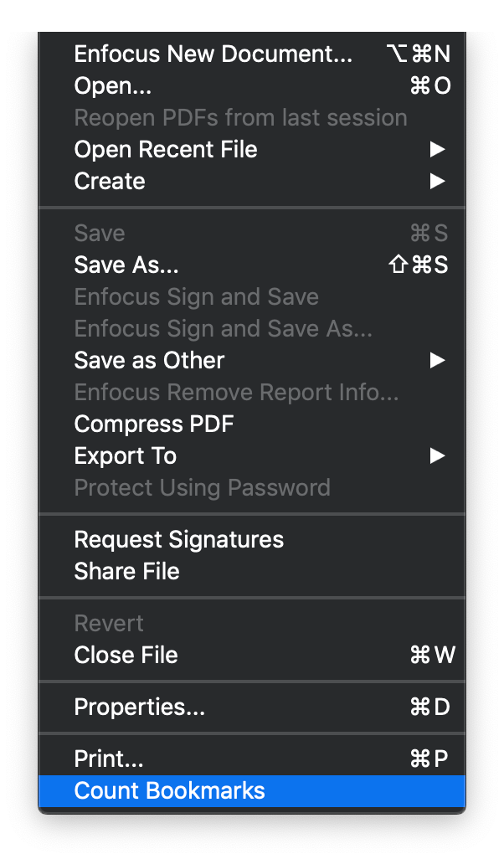Open the Print dialog
This screenshot has width=504, height=859.
(x=109, y=759)
